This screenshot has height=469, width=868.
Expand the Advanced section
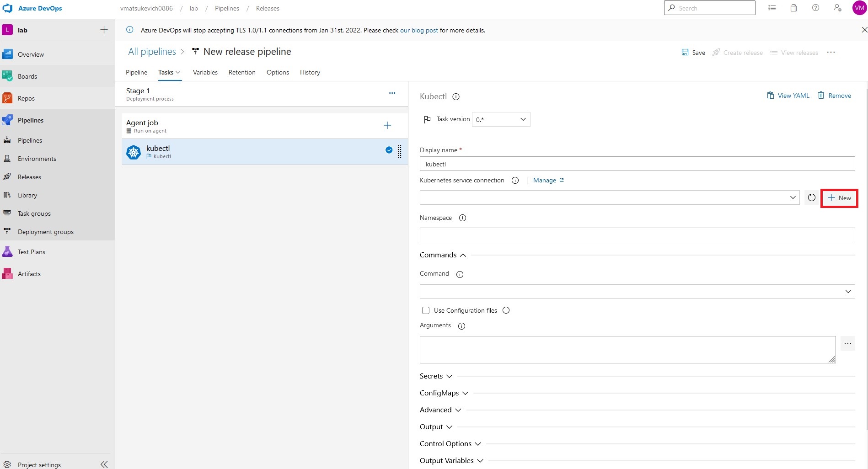440,410
